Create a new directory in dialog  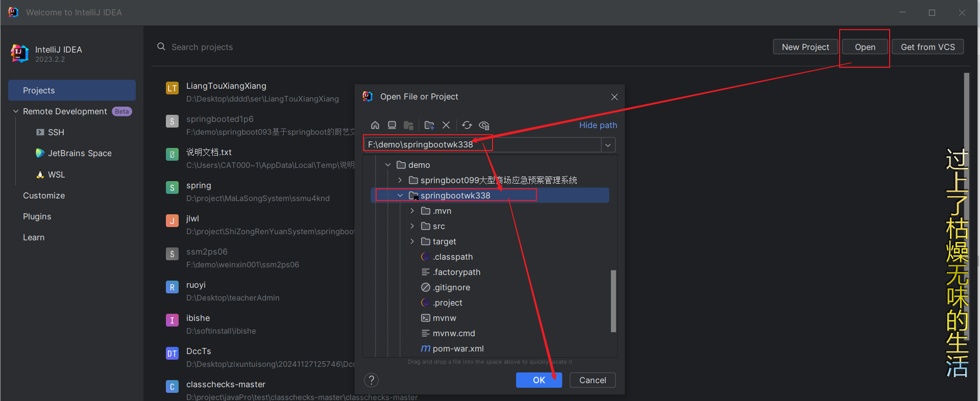pyautogui.click(x=429, y=125)
